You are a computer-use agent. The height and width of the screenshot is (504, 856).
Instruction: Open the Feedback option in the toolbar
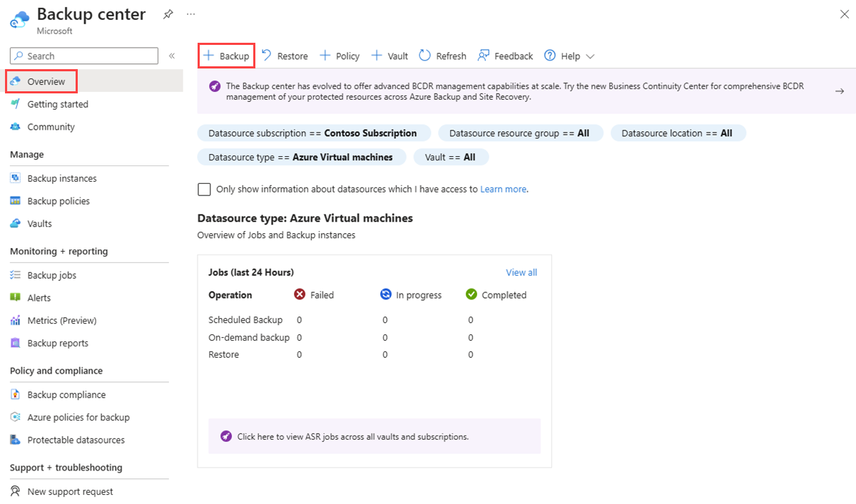click(505, 56)
